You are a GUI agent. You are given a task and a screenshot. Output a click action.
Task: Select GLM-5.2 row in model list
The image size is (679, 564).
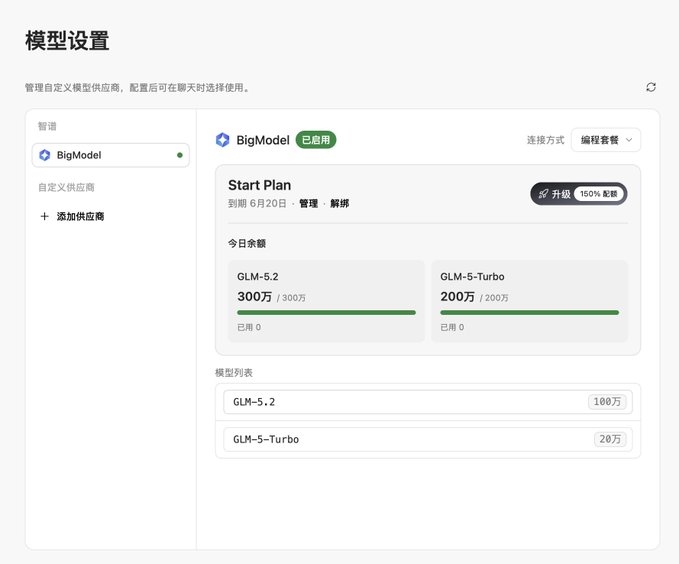pyautogui.click(x=428, y=402)
